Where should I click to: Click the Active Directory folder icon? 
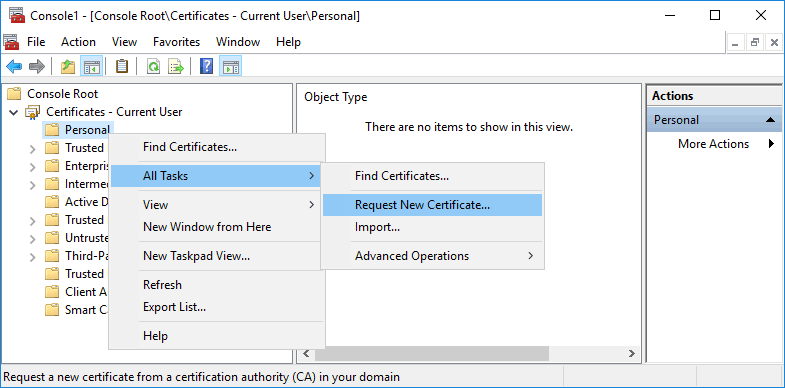pos(52,202)
